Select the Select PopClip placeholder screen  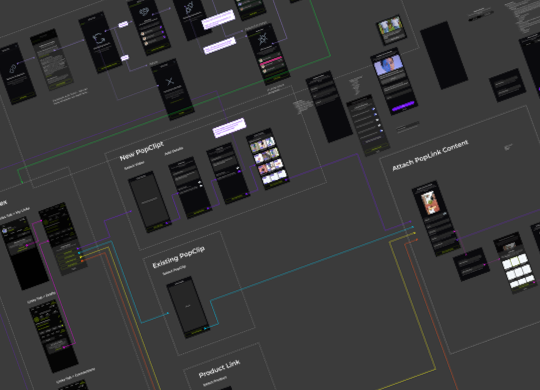(188, 307)
